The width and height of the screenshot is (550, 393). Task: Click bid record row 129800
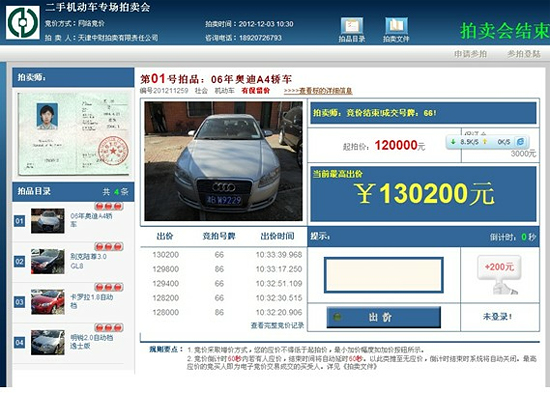pyautogui.click(x=223, y=269)
